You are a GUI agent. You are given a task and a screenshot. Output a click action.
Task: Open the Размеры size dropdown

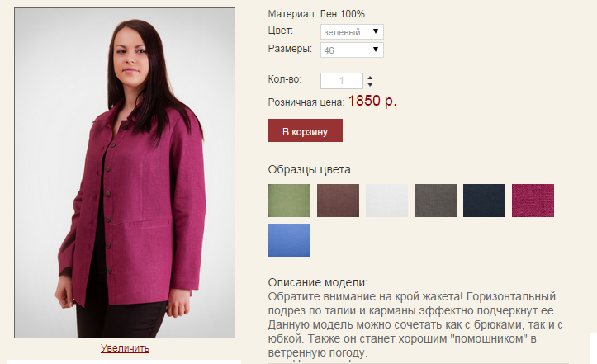coord(352,50)
